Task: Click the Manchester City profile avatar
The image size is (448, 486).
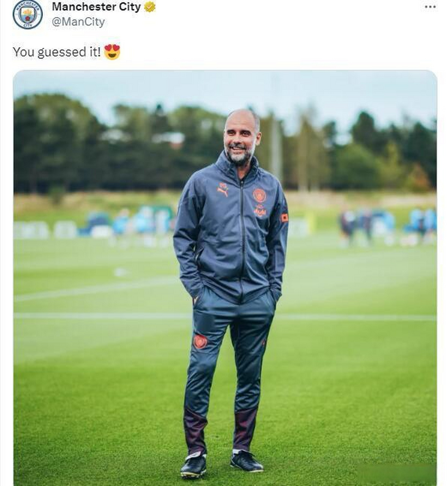Action: click(27, 14)
